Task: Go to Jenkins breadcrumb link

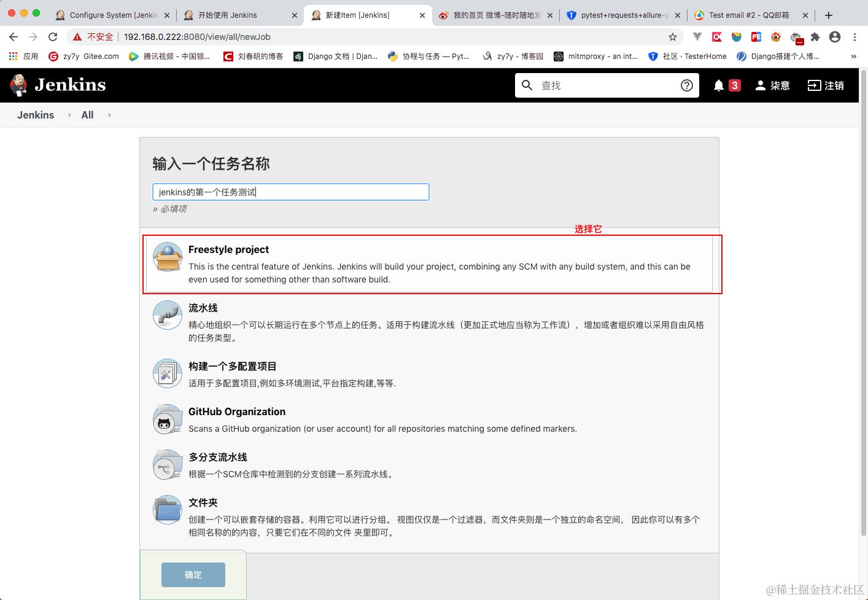Action: tap(36, 115)
